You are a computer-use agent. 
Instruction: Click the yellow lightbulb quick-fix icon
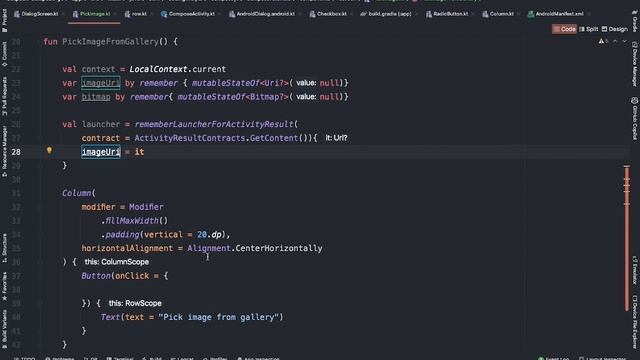[x=49, y=150]
